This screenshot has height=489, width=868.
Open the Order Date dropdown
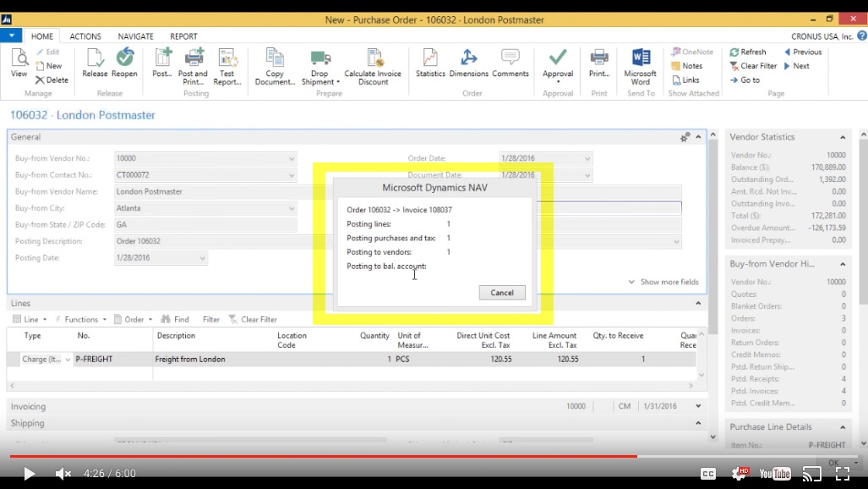tap(587, 158)
